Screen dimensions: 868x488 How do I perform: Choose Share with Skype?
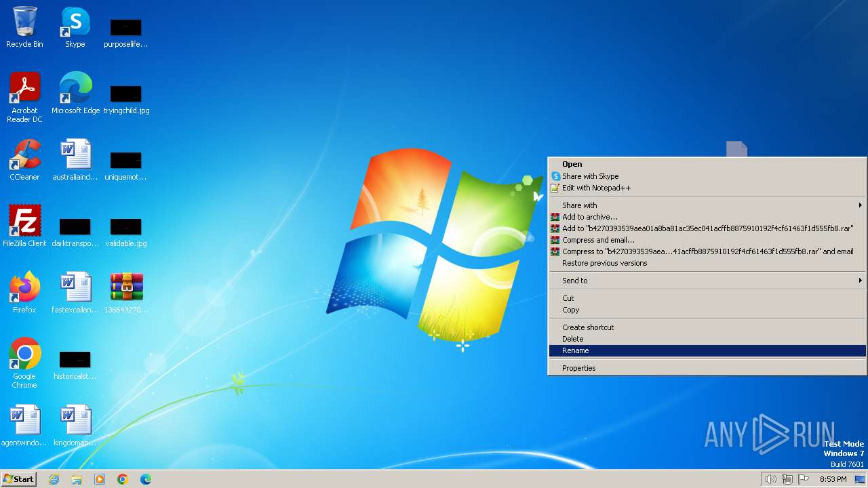tap(707, 176)
